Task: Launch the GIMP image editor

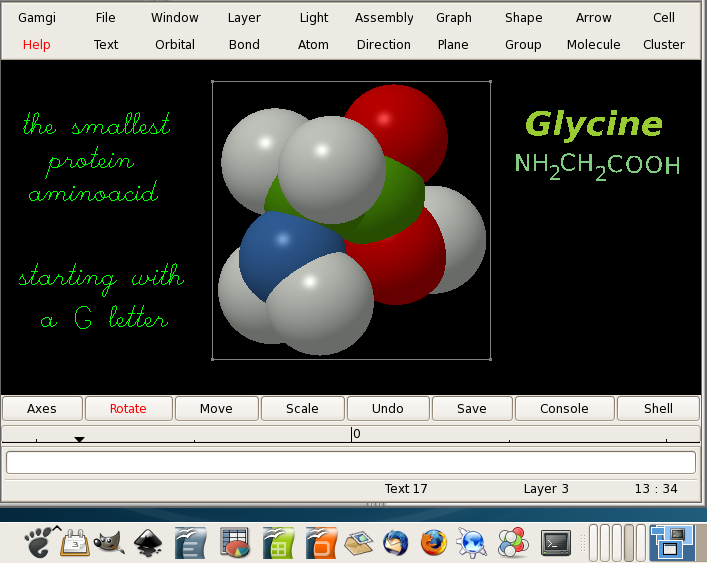Action: pos(109,542)
